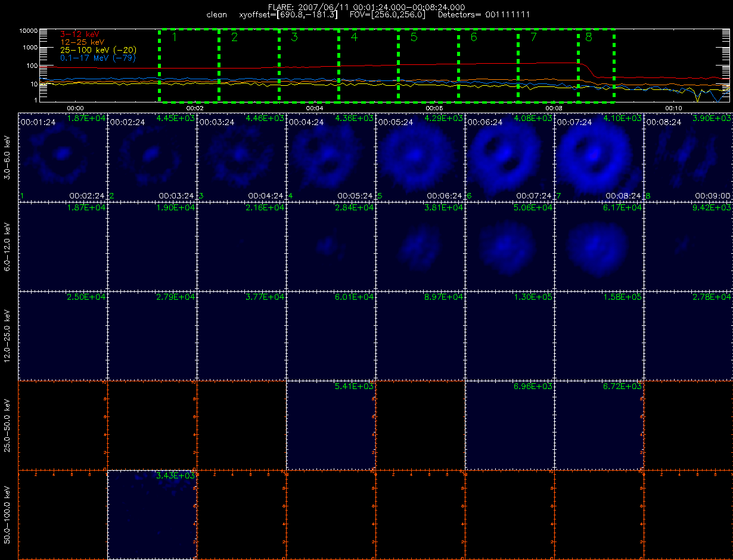Open the 6.0-12.0 keV panel labeled 6.17E+04

tap(599, 246)
